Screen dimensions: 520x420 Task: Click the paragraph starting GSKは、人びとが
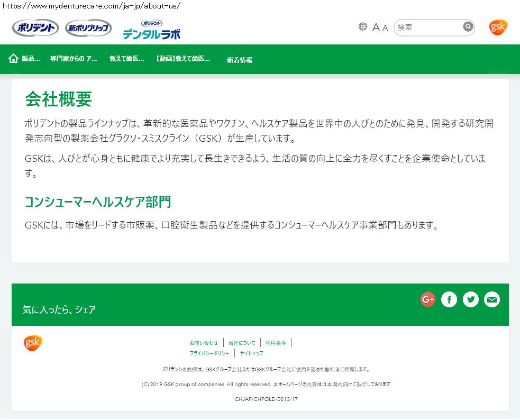coord(256,166)
